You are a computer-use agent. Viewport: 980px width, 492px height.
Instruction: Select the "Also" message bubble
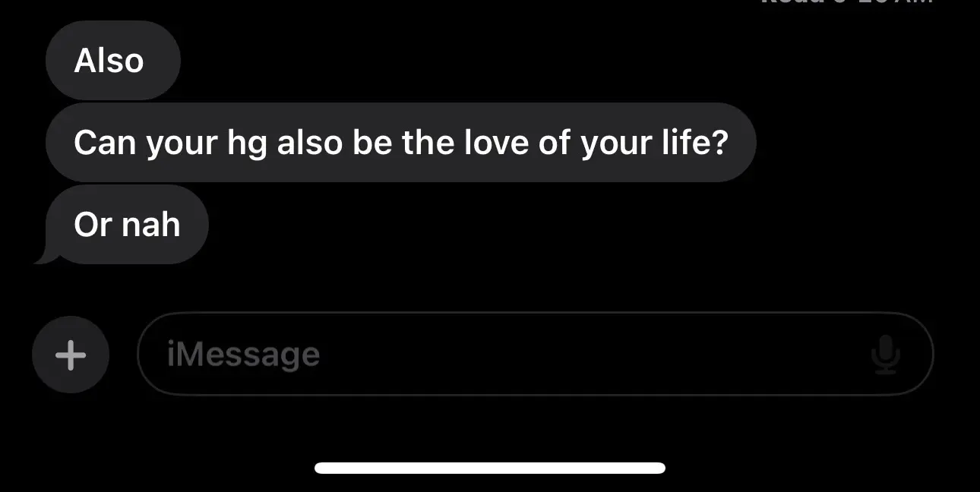tap(112, 60)
